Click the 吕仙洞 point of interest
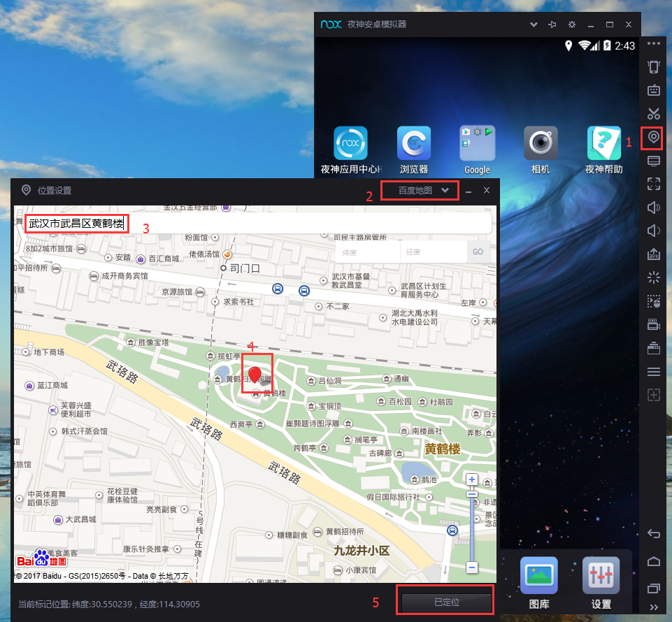The image size is (672, 622). click(x=324, y=381)
